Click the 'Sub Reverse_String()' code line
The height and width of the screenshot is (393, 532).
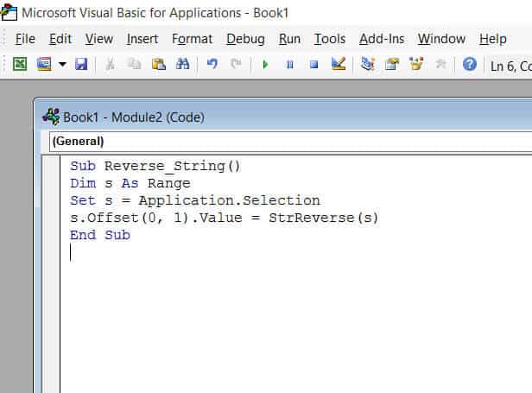[x=155, y=167]
